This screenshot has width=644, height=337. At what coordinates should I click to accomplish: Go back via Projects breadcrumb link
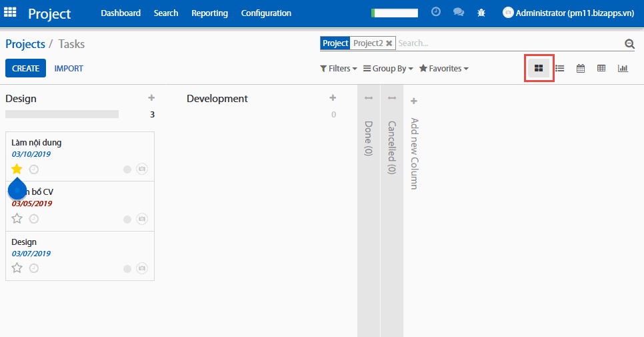click(x=25, y=44)
